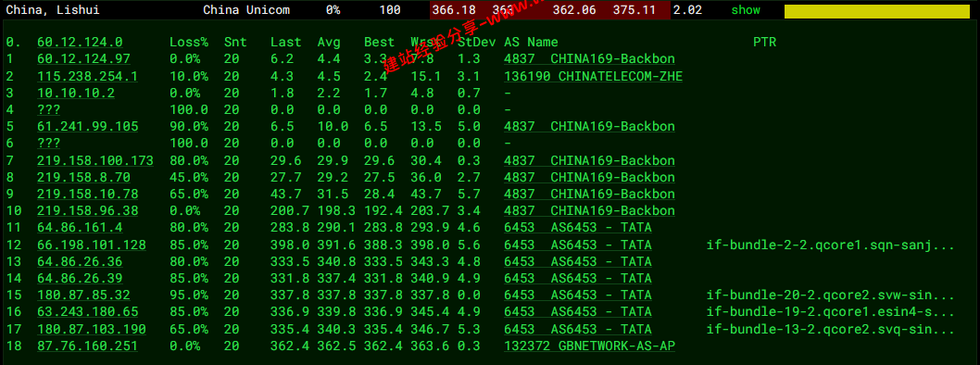
Task: Click the header IP 60.12.124.0
Action: (x=80, y=43)
